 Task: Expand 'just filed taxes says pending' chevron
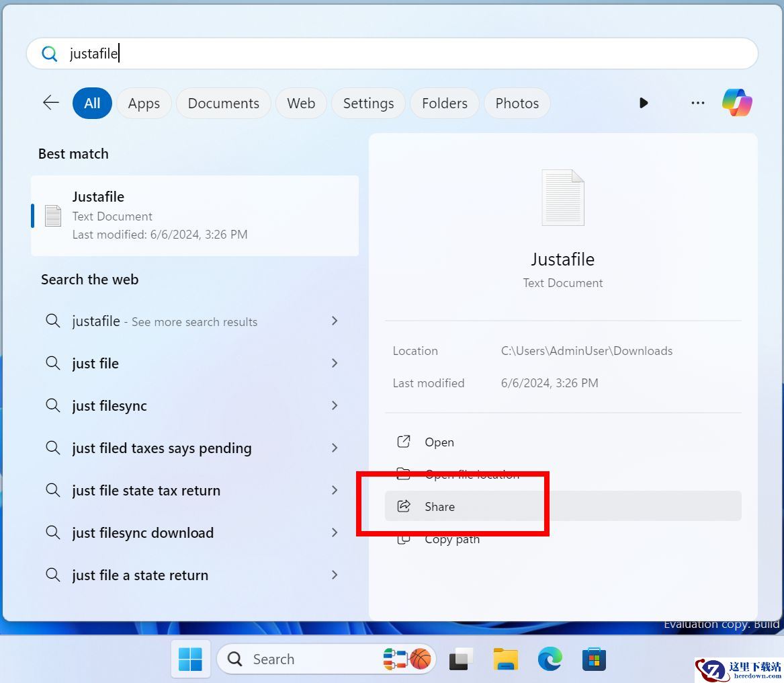click(335, 447)
